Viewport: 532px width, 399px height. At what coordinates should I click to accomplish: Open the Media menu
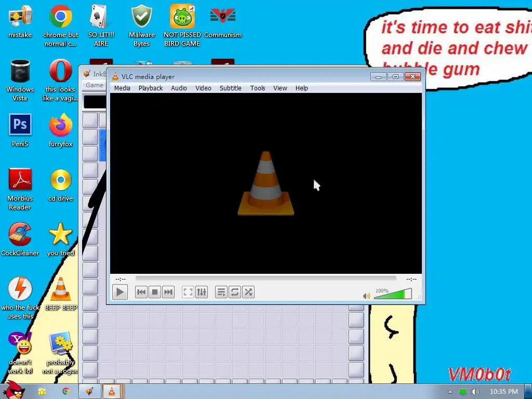[x=122, y=88]
